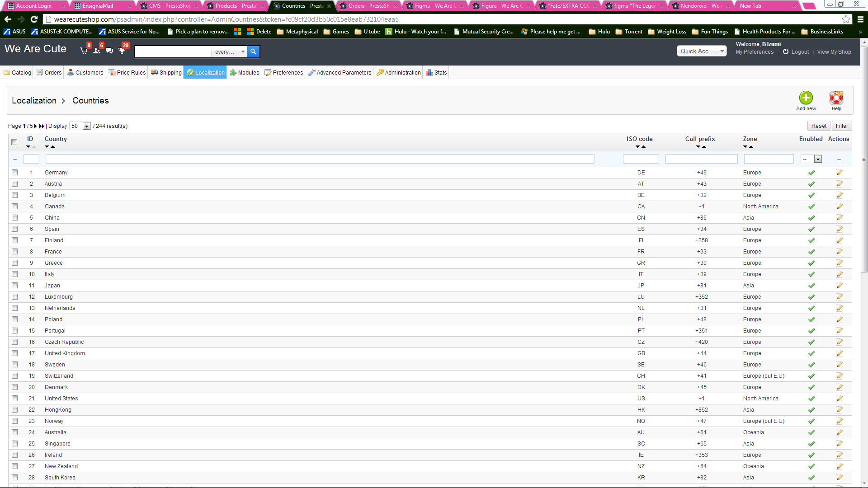Toggle the select-all checkbox in table header
The height and width of the screenshot is (488, 868).
[x=14, y=142]
